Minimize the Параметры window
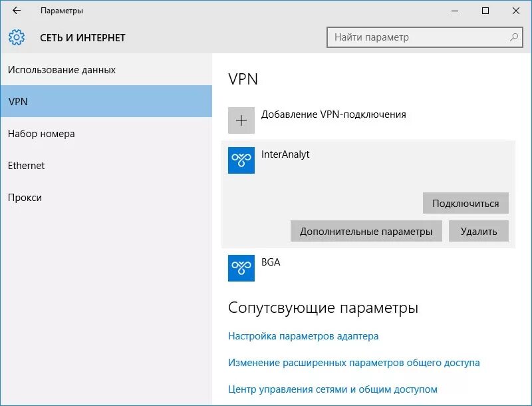Image resolution: width=532 pixels, height=406 pixels. click(455, 11)
